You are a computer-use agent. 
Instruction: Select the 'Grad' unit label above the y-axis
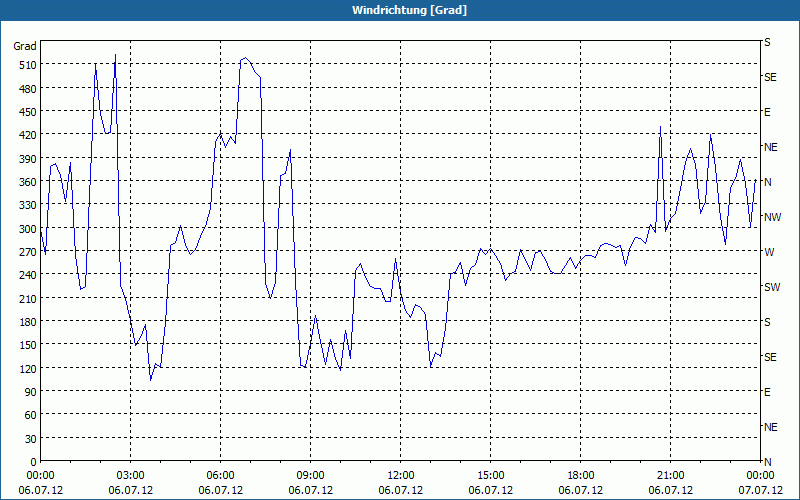tap(25, 46)
